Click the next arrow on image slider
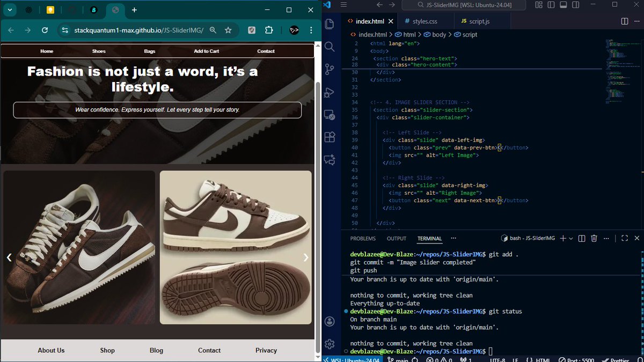The height and width of the screenshot is (362, 644). point(306,257)
